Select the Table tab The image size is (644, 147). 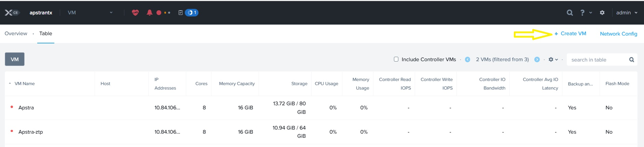[x=45, y=34]
